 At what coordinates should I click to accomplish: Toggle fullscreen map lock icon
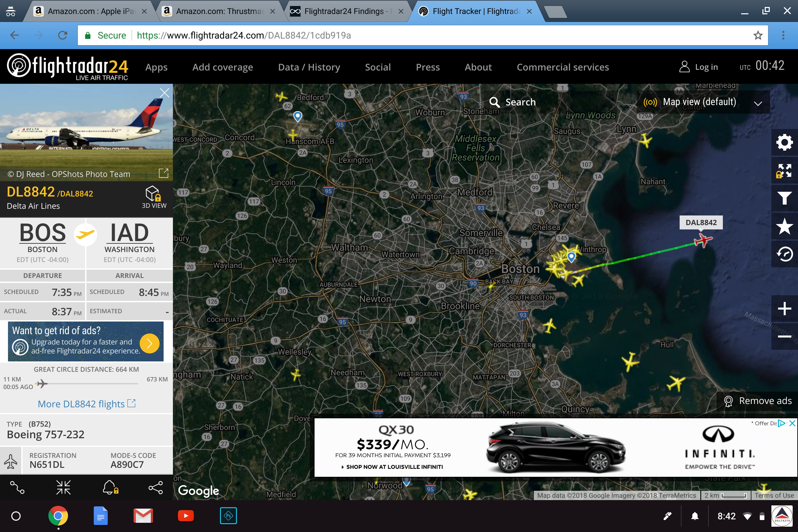(784, 171)
